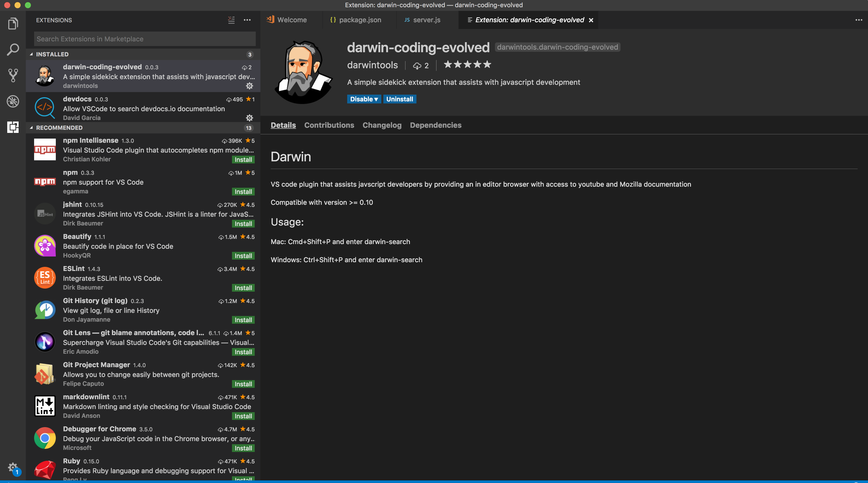
Task: Open the Explorer view in activity bar
Action: pyautogui.click(x=13, y=24)
